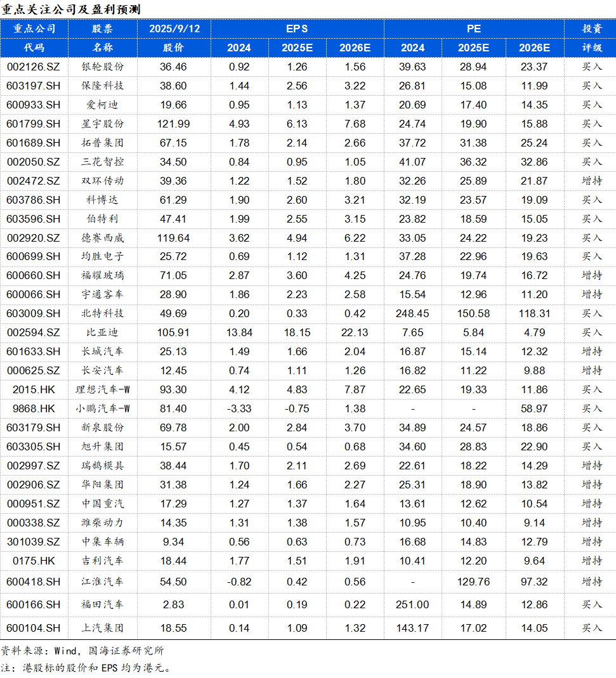Click the company name 伯特利

pyautogui.click(x=103, y=219)
